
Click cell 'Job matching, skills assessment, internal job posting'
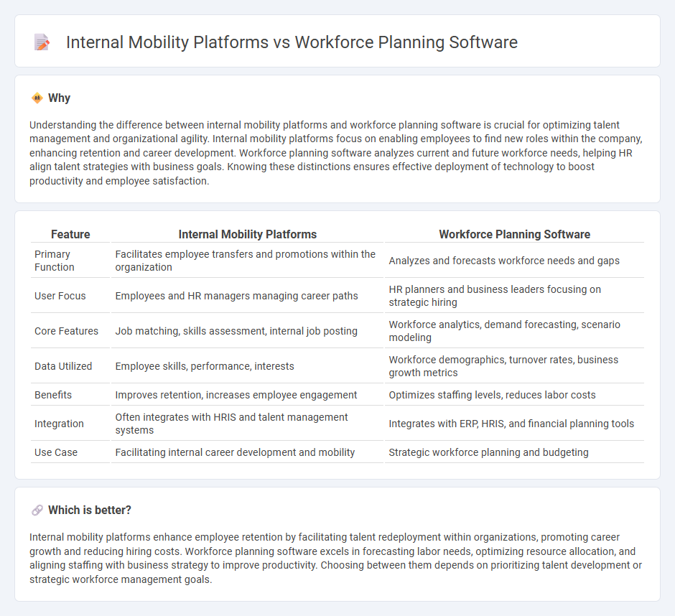[247, 331]
